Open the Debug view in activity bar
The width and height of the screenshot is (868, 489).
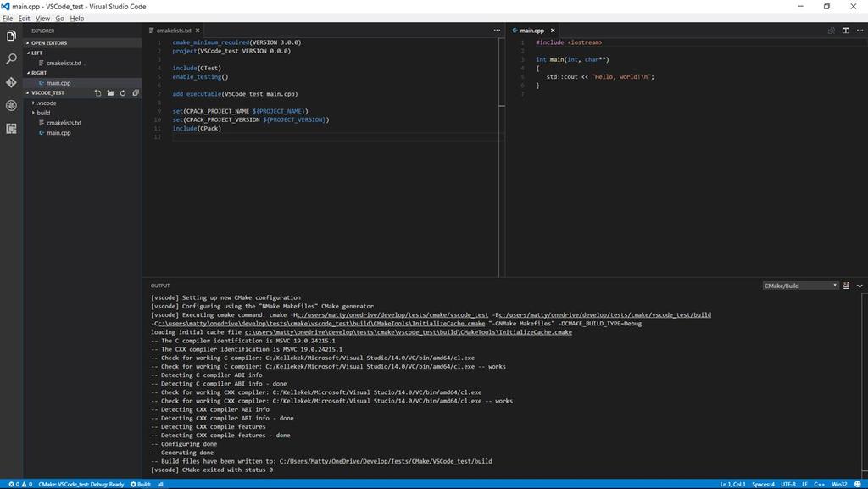(x=11, y=105)
